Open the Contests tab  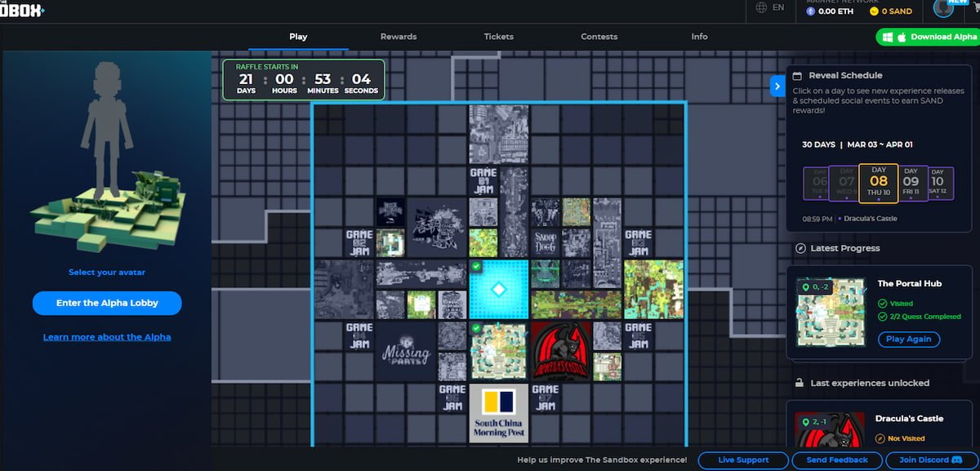click(599, 37)
